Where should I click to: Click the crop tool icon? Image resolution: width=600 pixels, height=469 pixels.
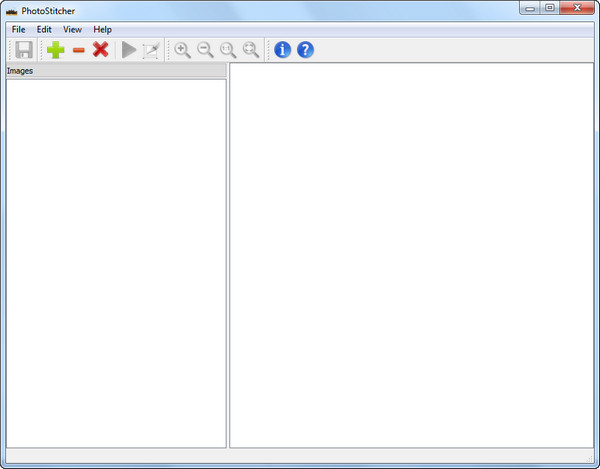pos(151,50)
